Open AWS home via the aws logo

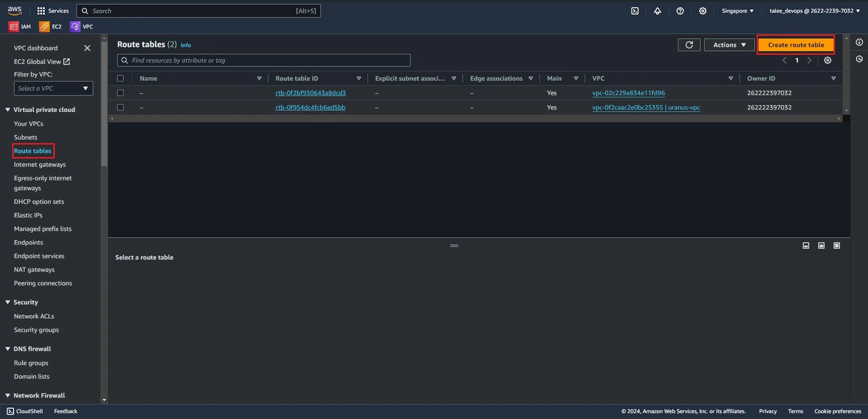pyautogui.click(x=15, y=10)
